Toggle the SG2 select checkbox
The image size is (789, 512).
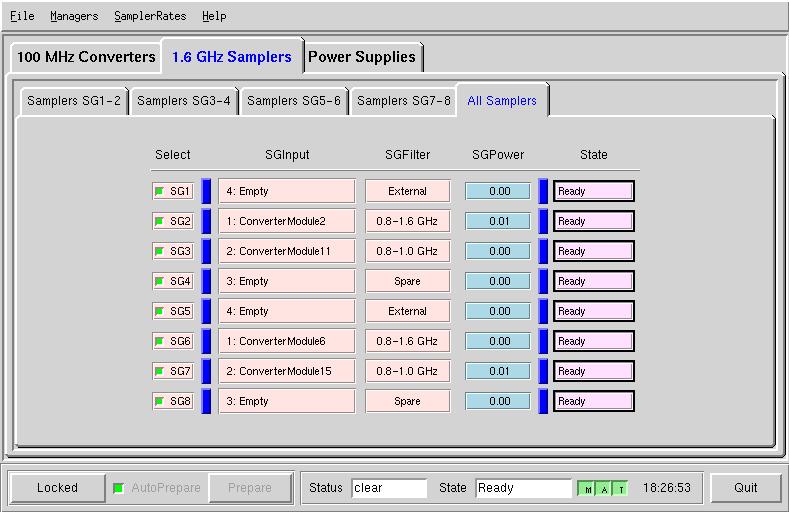tap(159, 221)
